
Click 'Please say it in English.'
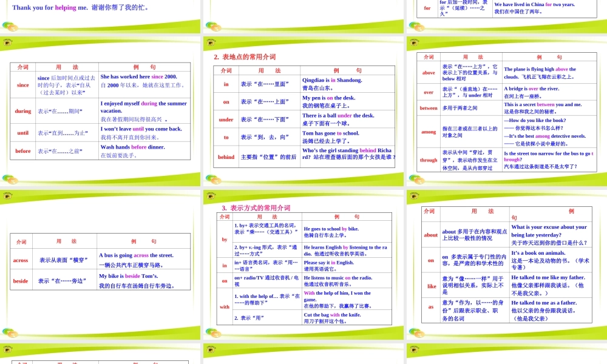pos(328,262)
